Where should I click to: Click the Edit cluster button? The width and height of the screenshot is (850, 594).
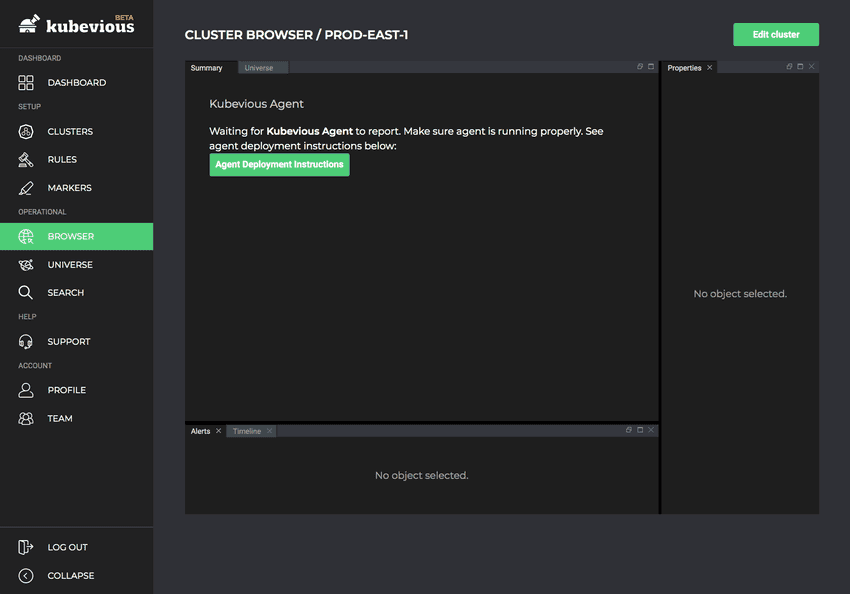tap(775, 34)
